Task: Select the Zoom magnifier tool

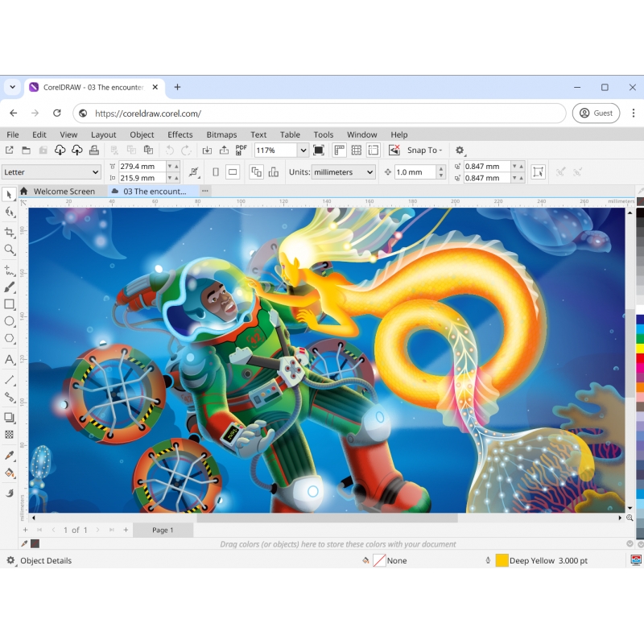Action: [9, 250]
